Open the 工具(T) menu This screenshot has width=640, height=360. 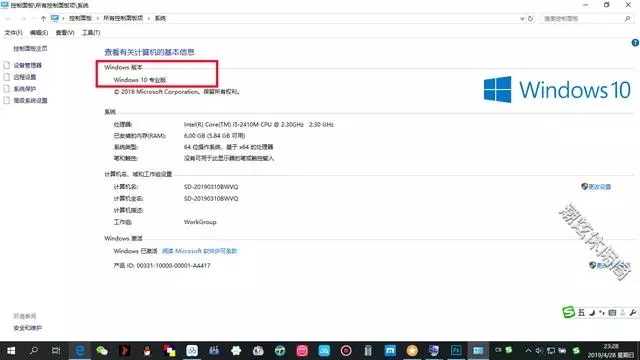tap(91, 33)
